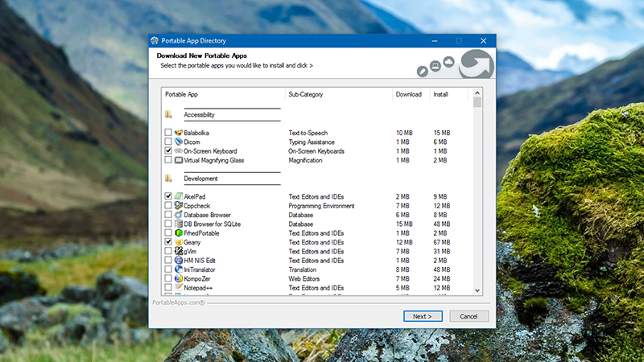The height and width of the screenshot is (362, 644).
Task: Click the scrollbar up arrow
Action: [477, 93]
